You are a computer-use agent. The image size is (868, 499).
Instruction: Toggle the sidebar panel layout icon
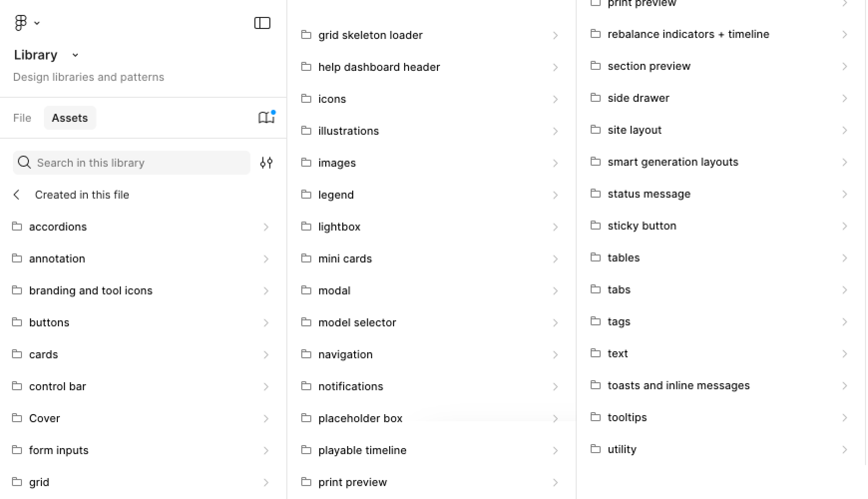coord(262,23)
